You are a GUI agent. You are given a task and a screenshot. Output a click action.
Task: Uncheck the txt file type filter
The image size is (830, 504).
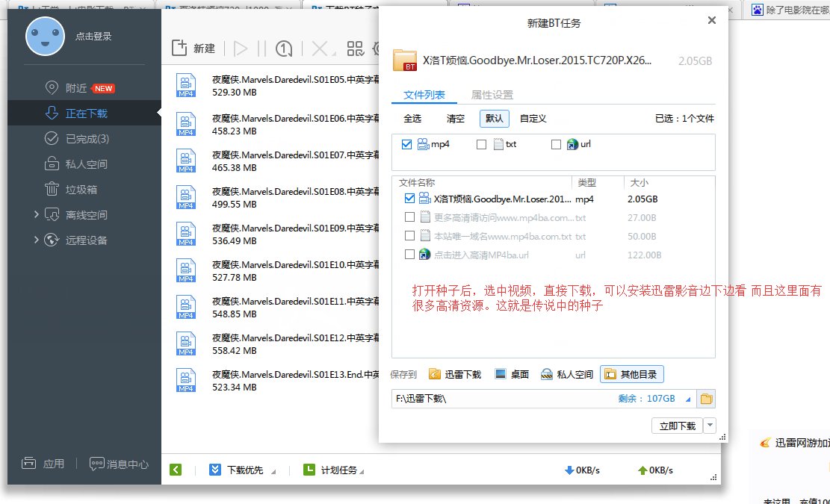point(481,144)
